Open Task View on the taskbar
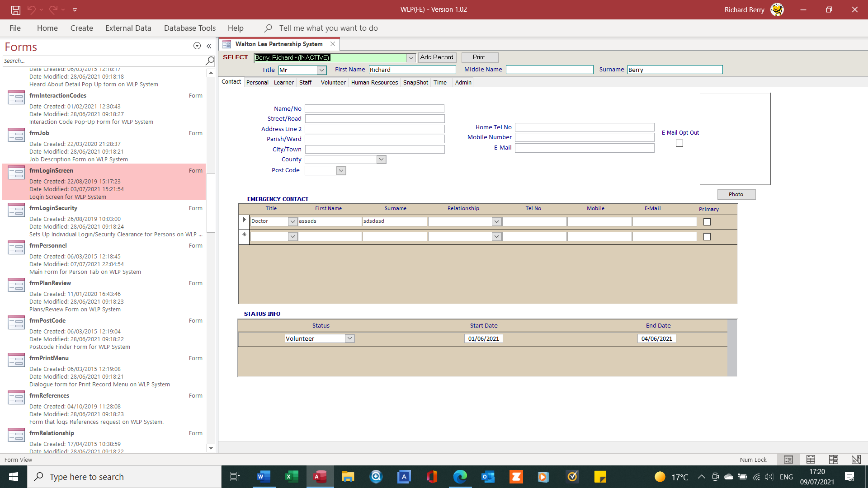This screenshot has height=488, width=868. [235, 477]
